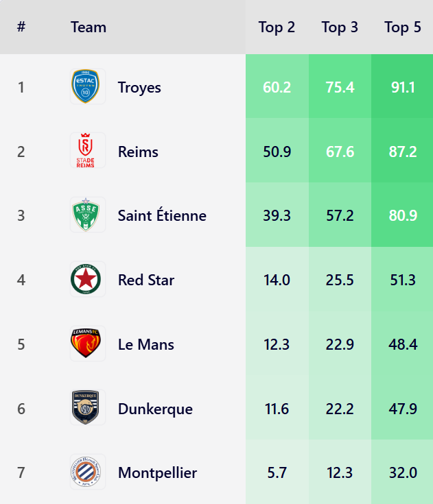Click the Troyes club crest icon
Image resolution: width=433 pixels, height=504 pixels.
[88, 86]
